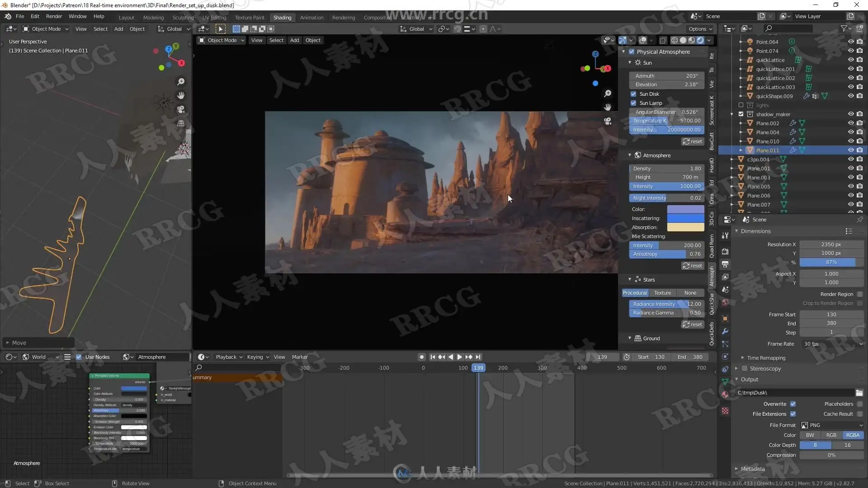
Task: Click the zoom magnifier icon in the render viewport
Action: click(x=608, y=93)
